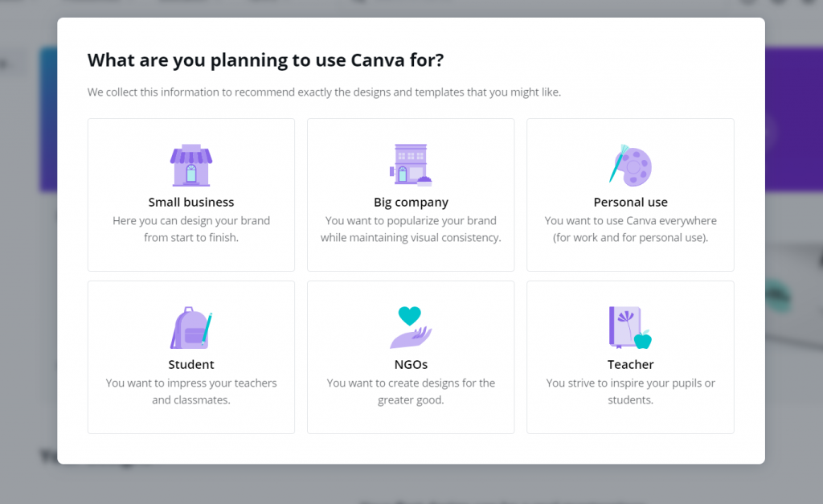
Task: Pick the Personal use heading
Action: (630, 202)
